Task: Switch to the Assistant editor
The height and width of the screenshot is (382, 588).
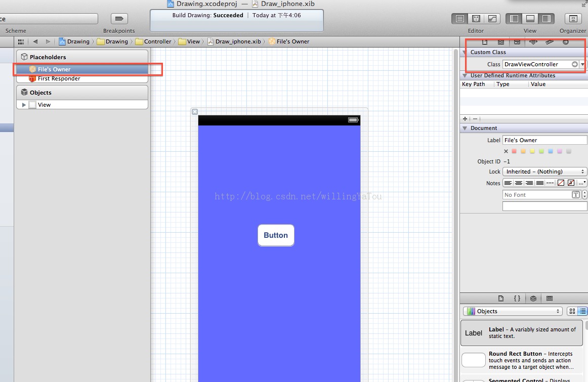Action: click(476, 19)
